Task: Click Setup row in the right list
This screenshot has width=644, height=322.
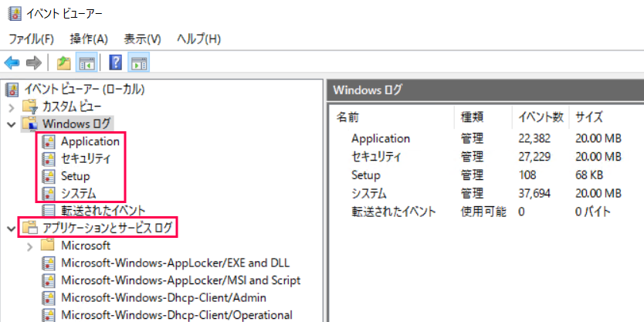Action: (x=365, y=175)
